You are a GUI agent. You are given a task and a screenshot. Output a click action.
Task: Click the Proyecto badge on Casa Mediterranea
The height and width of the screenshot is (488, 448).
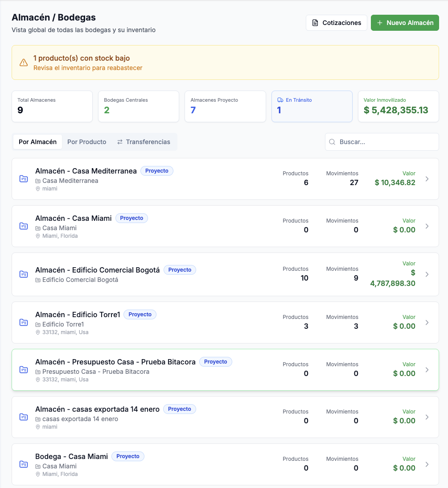coord(157,171)
